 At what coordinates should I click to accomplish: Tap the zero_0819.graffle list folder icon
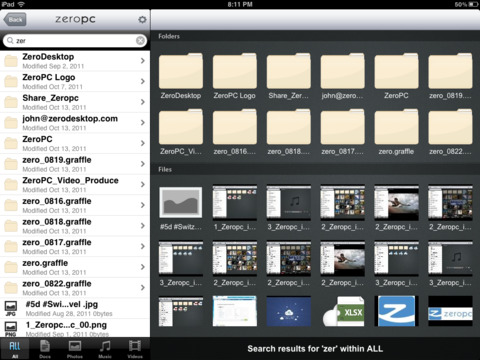[11, 164]
